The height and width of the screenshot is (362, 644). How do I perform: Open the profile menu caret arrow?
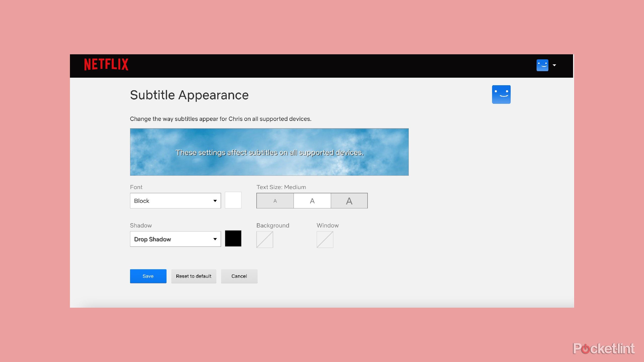coord(554,65)
